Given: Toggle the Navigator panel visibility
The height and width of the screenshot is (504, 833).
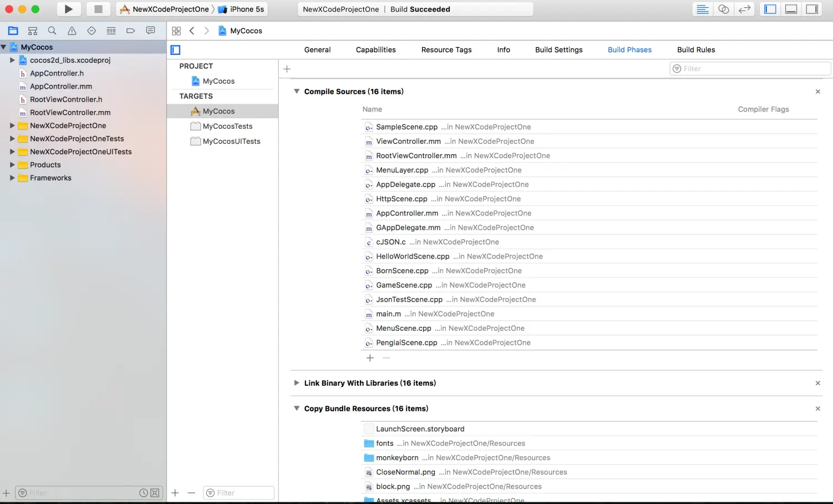Looking at the screenshot, I should point(770,9).
